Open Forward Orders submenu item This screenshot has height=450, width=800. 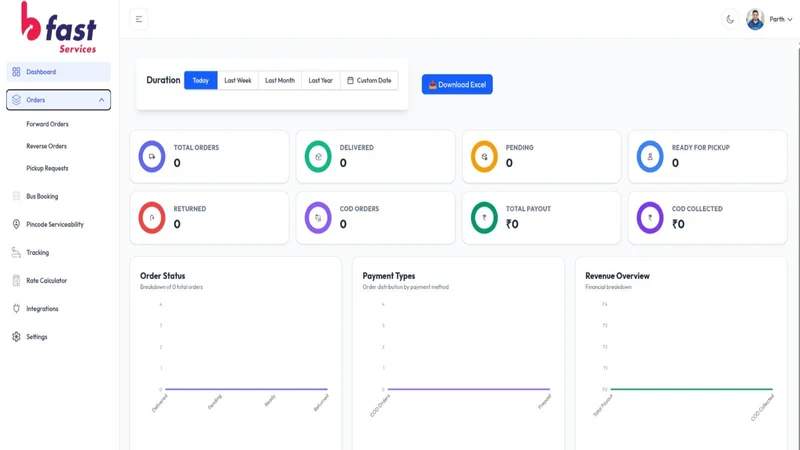47,124
